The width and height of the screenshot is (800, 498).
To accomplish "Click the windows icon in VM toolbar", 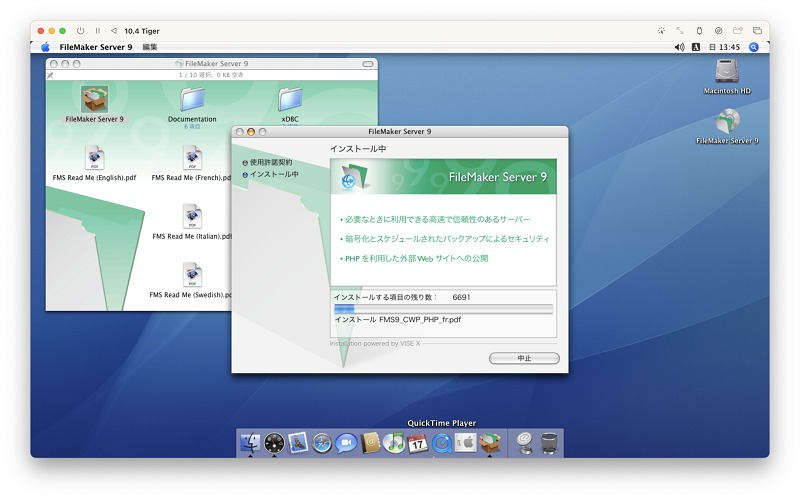I will [x=757, y=31].
